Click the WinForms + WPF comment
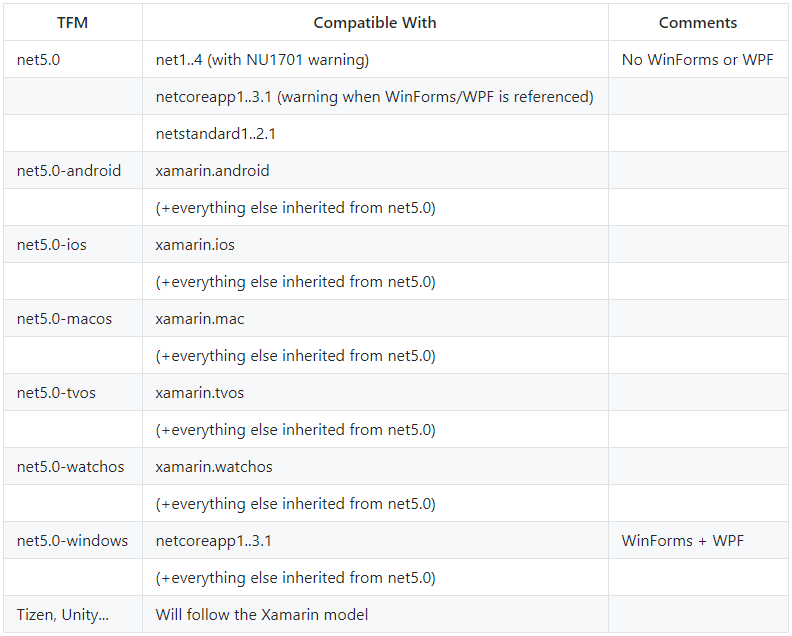The height and width of the screenshot is (636, 792). 683,541
